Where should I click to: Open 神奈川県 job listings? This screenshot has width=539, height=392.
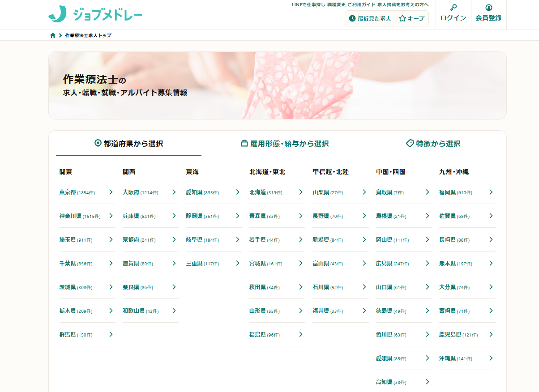[70, 216]
